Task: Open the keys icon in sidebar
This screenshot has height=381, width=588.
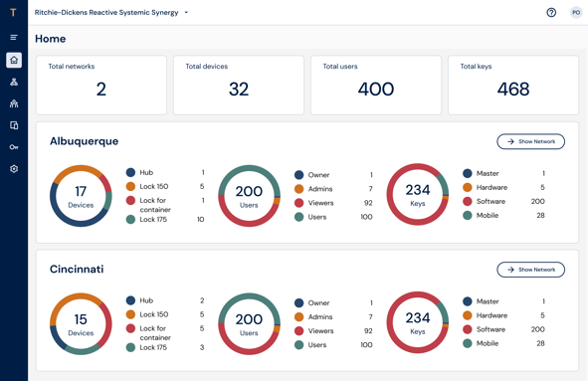Action: 14,147
